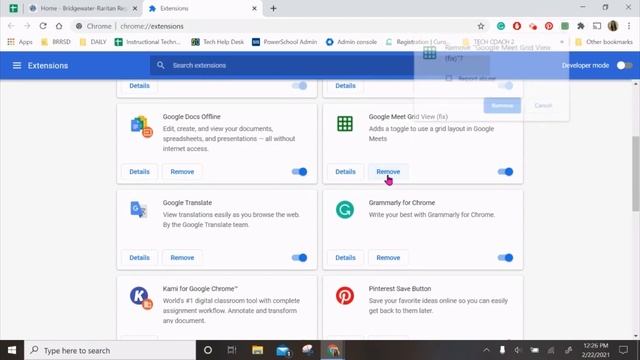The image size is (640, 360).
Task: Go to the Chrome home page
Action: [x=59, y=26]
